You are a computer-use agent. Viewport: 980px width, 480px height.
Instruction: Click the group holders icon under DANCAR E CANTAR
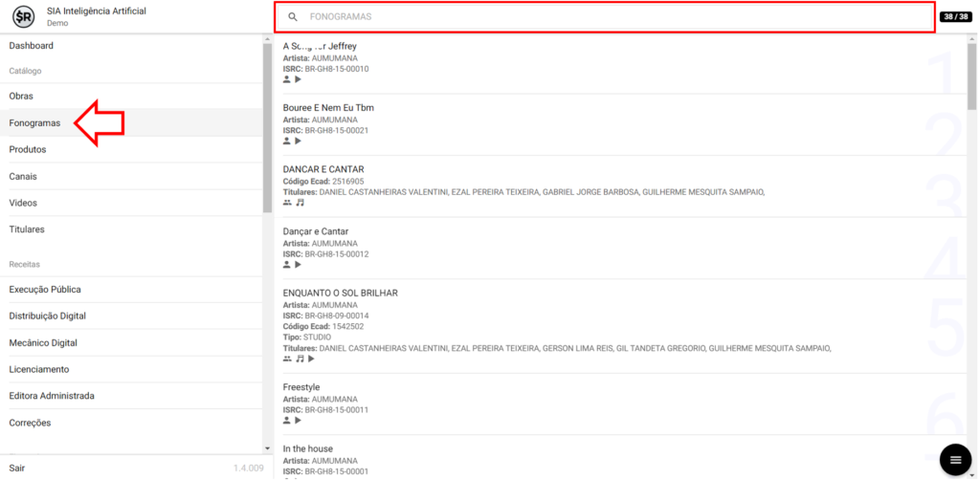pos(287,203)
